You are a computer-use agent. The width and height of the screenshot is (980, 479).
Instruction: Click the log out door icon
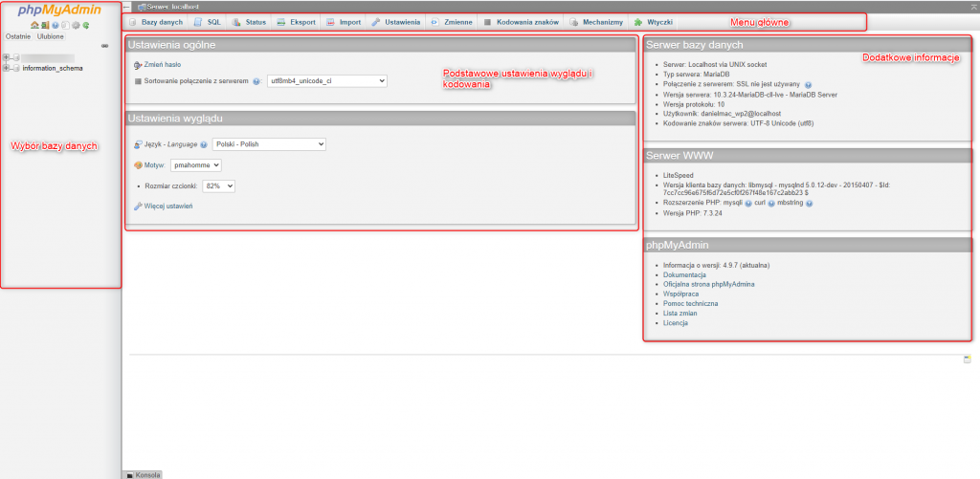[44, 25]
